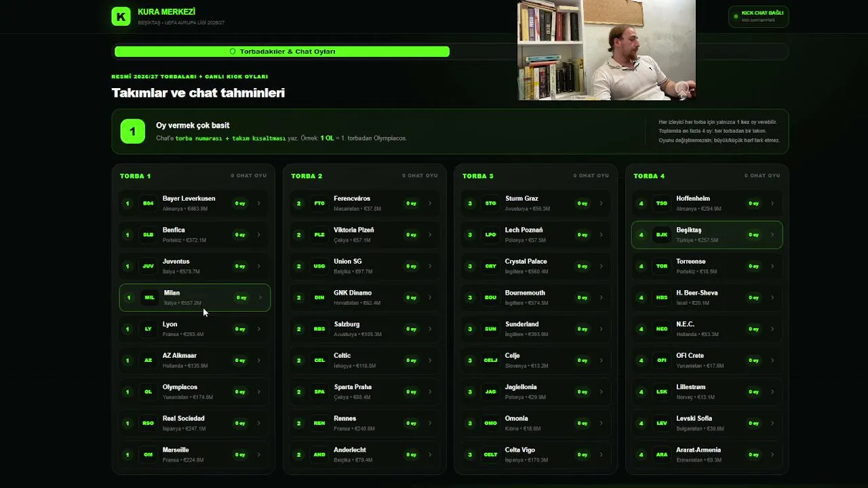Expand the Ararat-Armenia row chevron
This screenshot has width=868, height=488.
pos(772,455)
